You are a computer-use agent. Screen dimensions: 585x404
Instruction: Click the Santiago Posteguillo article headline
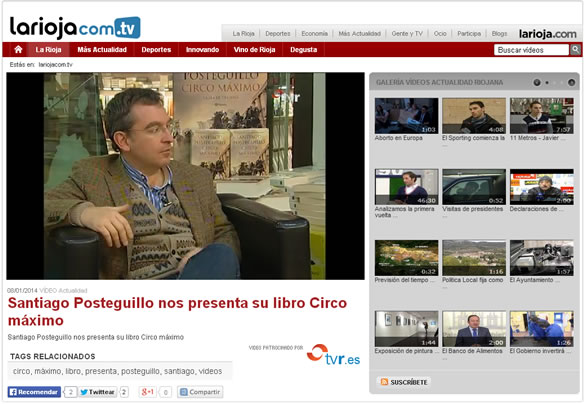click(177, 311)
